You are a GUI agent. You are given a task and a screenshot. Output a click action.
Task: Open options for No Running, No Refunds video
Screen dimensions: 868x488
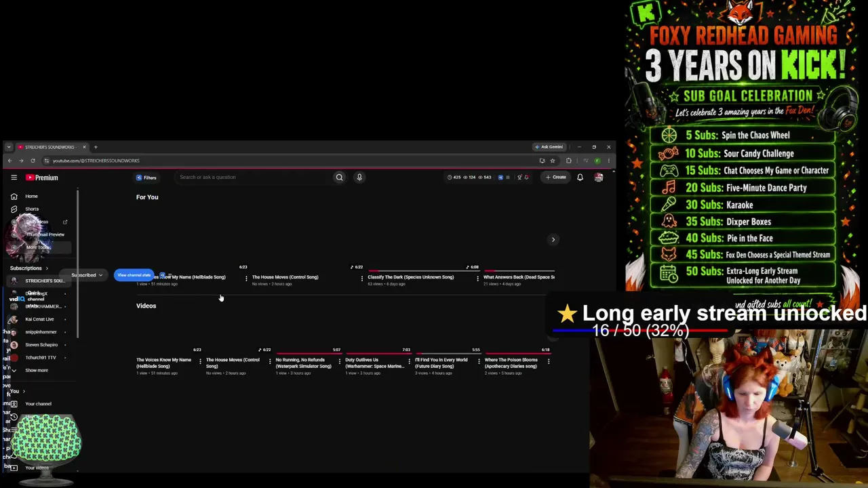pyautogui.click(x=340, y=361)
